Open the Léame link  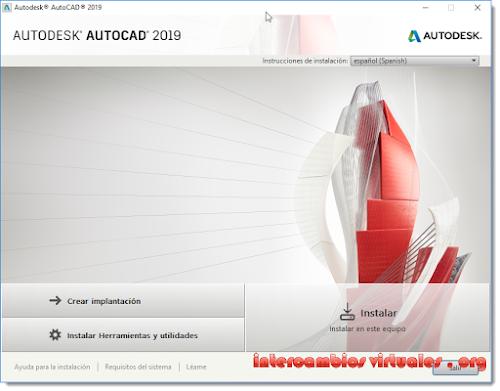click(196, 367)
